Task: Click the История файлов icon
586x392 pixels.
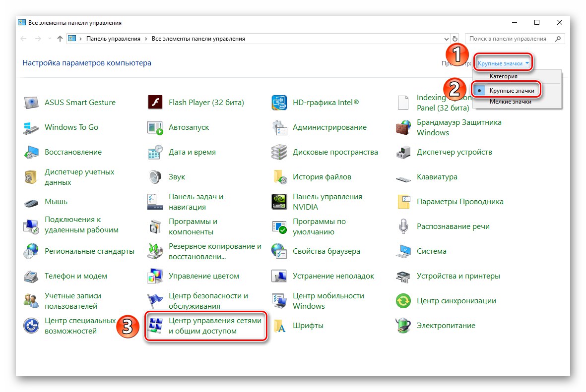Action: pos(279,177)
